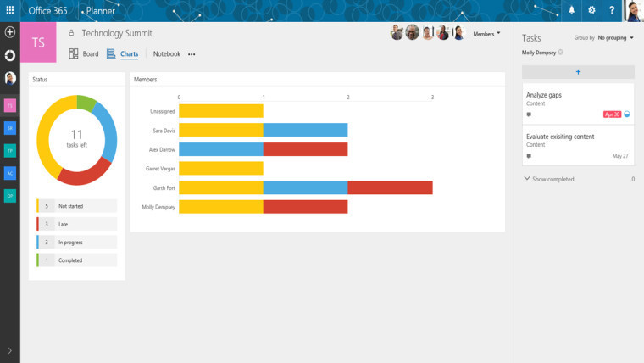This screenshot has height=363, width=644.
Task: Open the Analyze gaps task card
Action: point(578,104)
